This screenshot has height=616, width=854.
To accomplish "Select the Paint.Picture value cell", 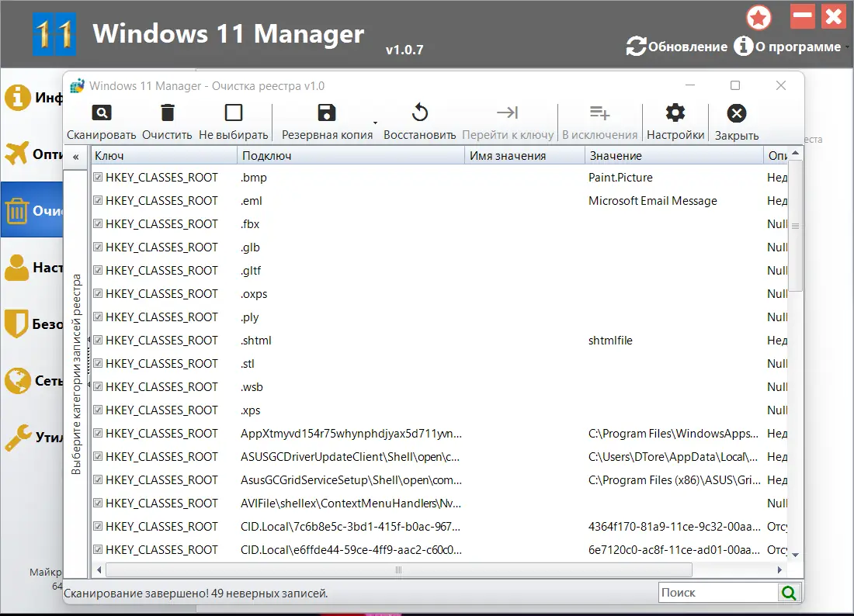I will tap(620, 178).
